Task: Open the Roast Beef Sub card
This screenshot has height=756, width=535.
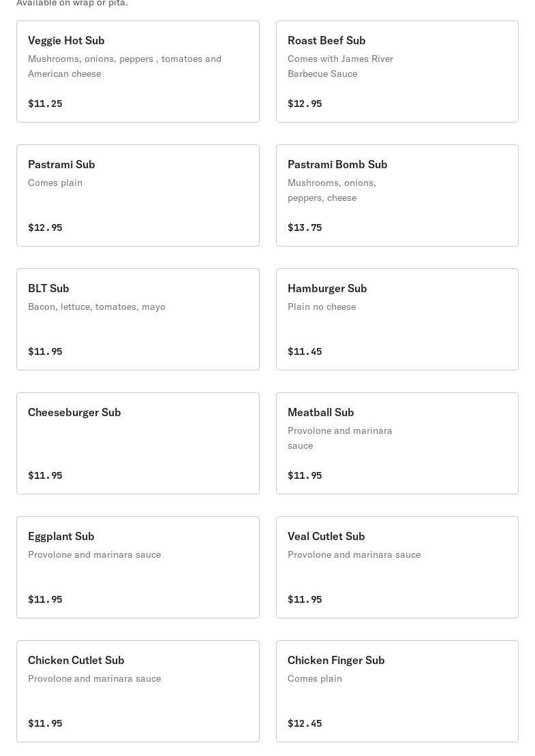Action: tap(397, 72)
